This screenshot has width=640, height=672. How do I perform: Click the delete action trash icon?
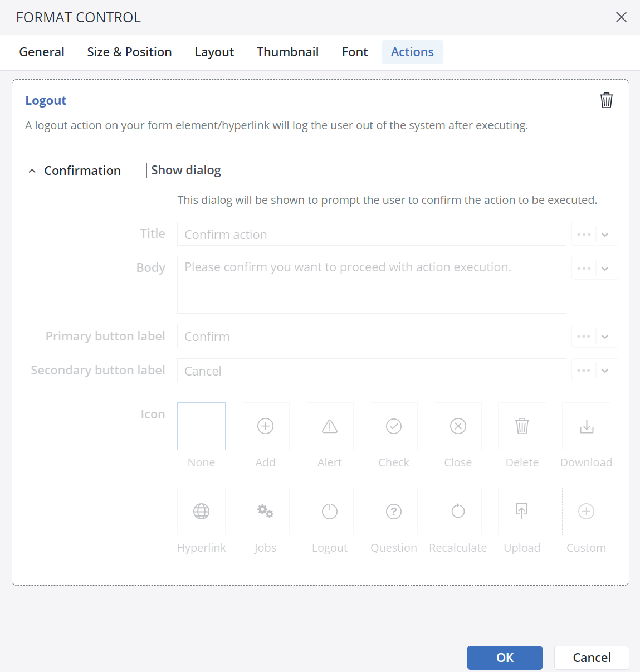tap(606, 100)
